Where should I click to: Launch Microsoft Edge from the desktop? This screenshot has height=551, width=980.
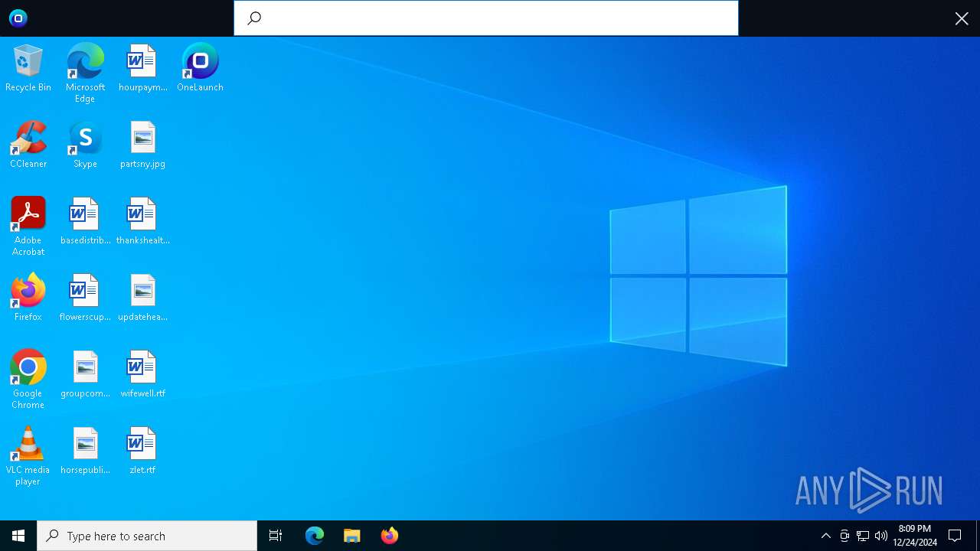(85, 73)
